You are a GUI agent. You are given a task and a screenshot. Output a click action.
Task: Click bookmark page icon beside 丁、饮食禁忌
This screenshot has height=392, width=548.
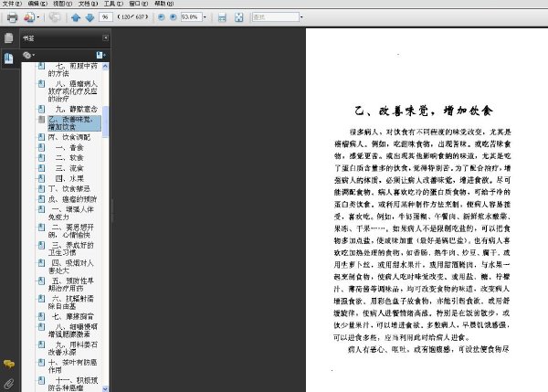coord(41,188)
